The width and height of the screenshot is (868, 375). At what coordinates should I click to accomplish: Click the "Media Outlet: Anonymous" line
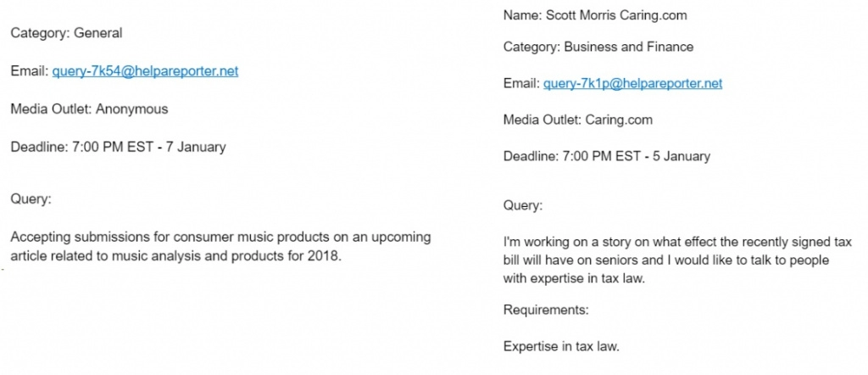[x=89, y=109]
